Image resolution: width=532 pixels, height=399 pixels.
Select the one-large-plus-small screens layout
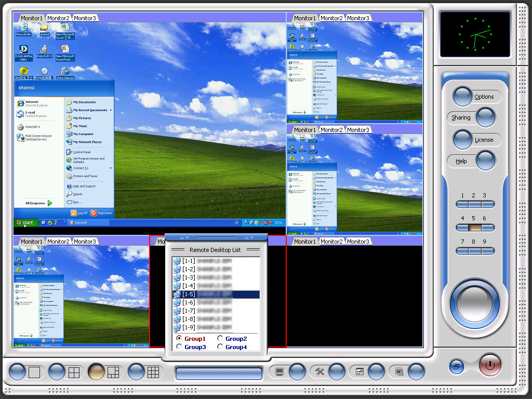[x=96, y=372]
